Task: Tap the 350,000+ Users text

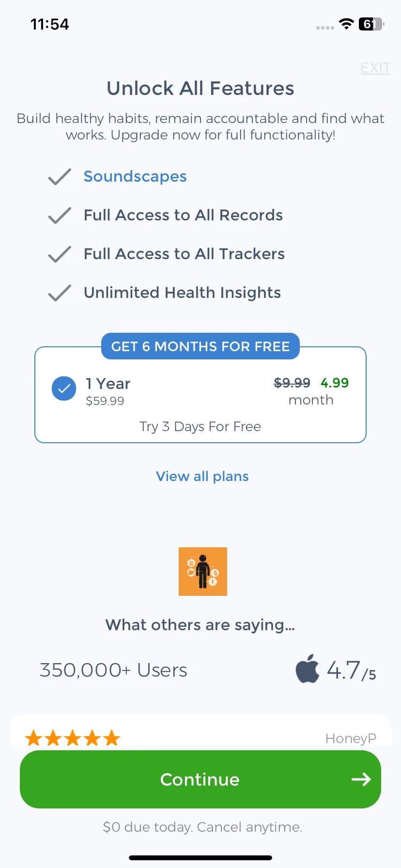Action: pos(113,670)
